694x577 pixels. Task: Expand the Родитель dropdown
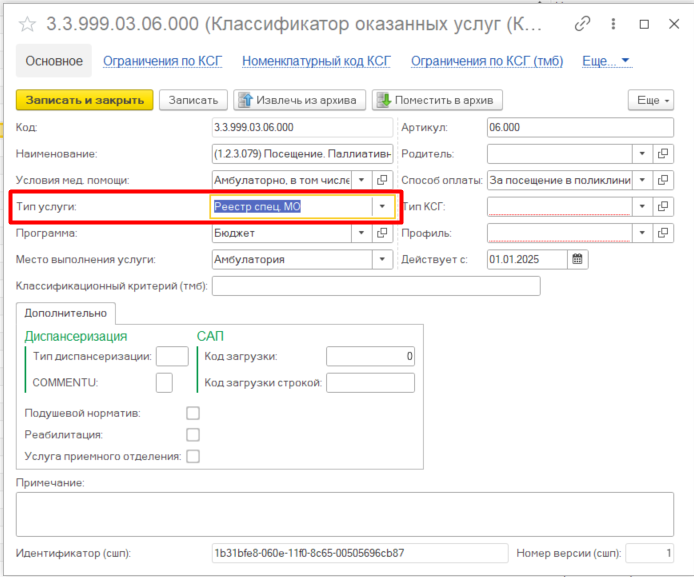tap(642, 154)
